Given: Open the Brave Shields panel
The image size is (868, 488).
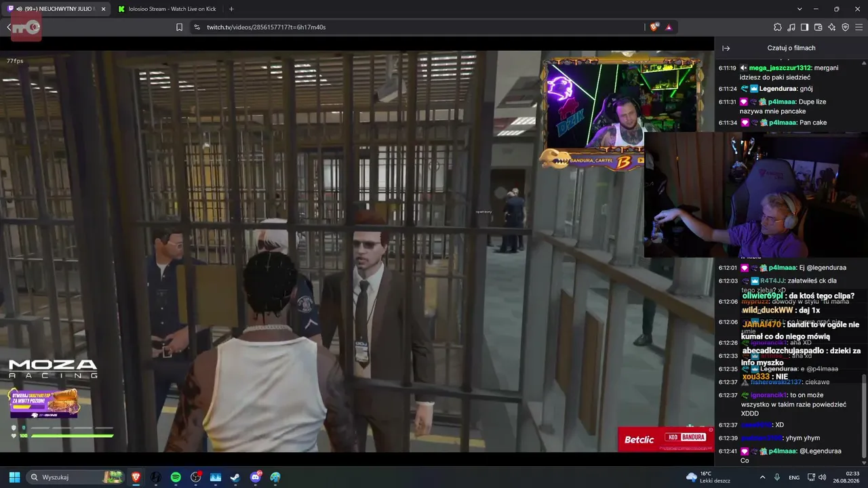Looking at the screenshot, I should click(654, 27).
